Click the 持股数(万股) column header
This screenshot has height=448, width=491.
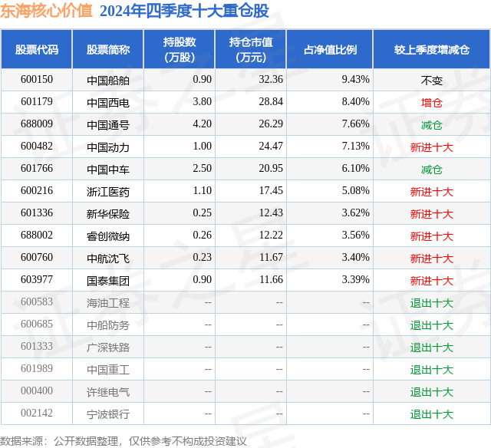180,49
